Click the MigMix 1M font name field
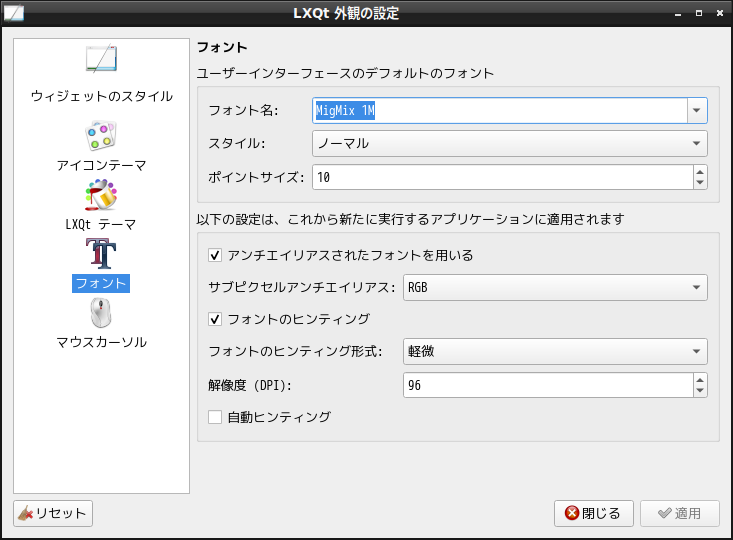 (499, 110)
